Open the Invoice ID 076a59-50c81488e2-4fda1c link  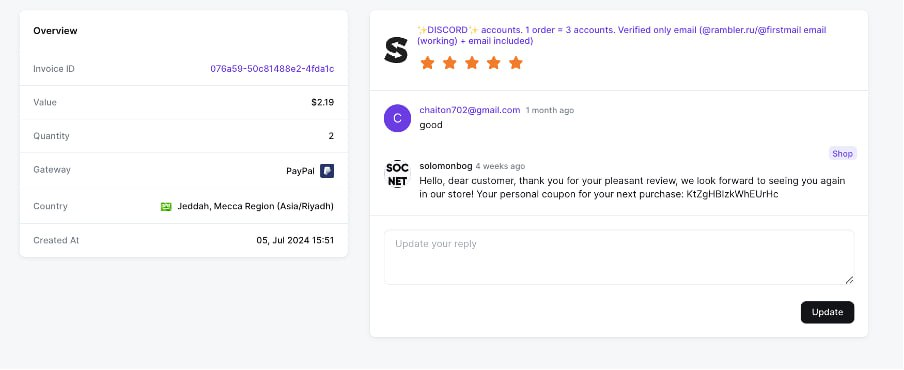[x=272, y=69]
